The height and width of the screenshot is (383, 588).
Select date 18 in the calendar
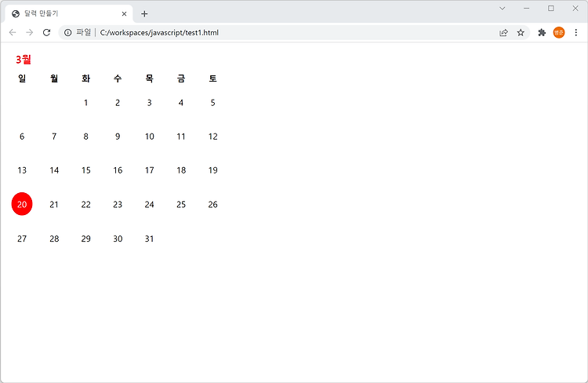[181, 170]
